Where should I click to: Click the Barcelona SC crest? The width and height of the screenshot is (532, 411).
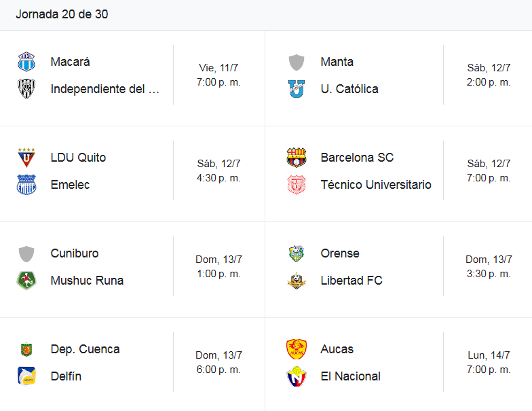tap(297, 158)
